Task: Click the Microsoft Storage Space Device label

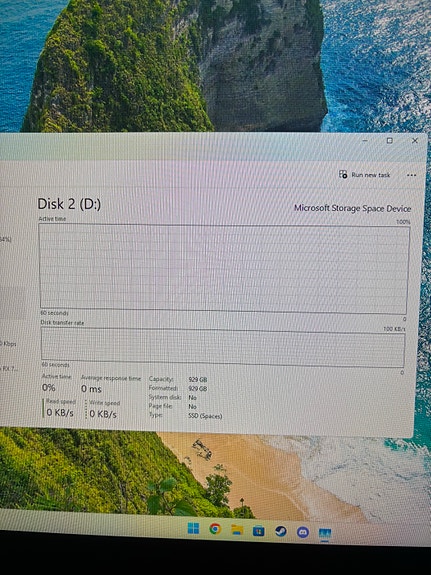Action: (353, 208)
